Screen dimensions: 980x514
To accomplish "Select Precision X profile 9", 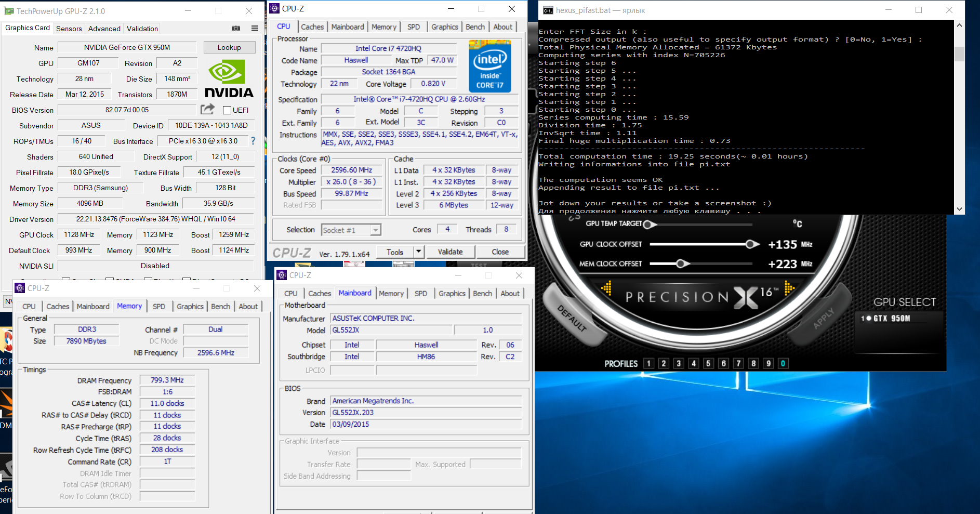I will coord(769,363).
